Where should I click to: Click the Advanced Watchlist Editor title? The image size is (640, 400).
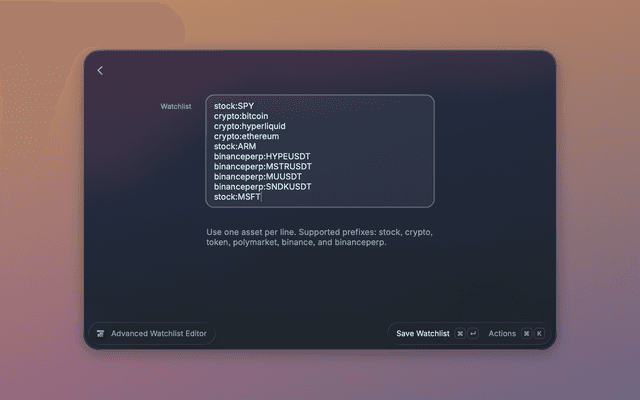click(x=159, y=333)
